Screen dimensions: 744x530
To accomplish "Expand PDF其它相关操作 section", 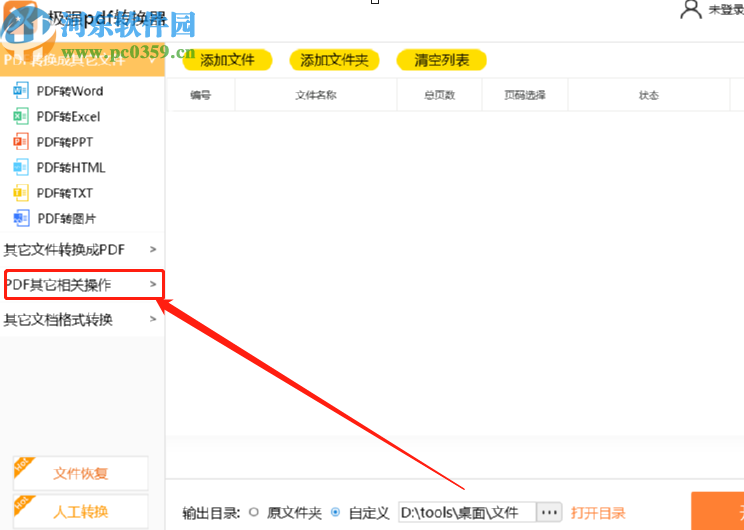I will 84,285.
